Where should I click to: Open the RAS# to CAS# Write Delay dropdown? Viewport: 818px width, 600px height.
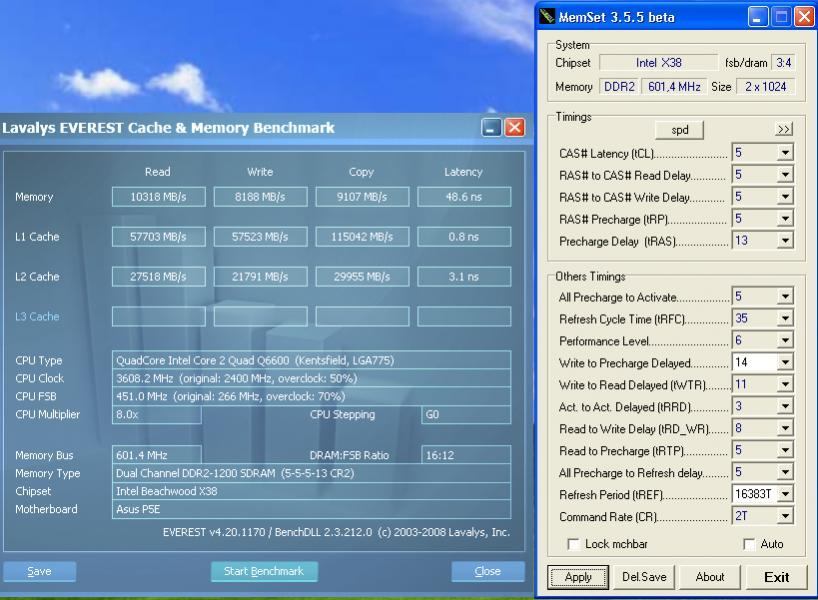785,197
